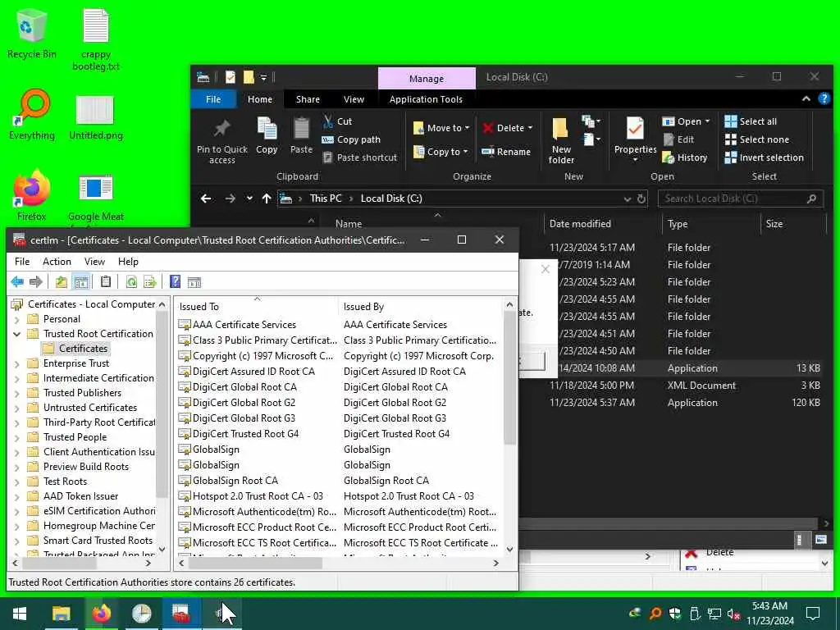Open the Open dropdown in Explorer ribbon

point(686,121)
